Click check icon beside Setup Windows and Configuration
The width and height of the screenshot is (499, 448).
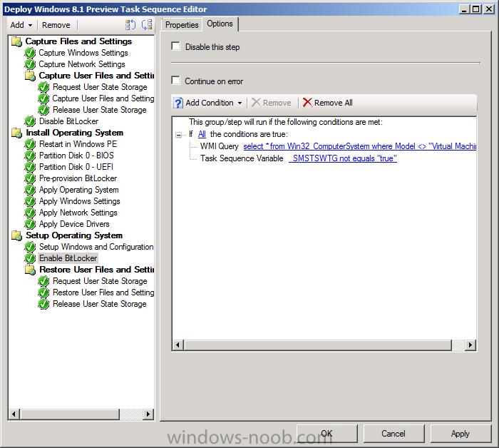(30, 247)
